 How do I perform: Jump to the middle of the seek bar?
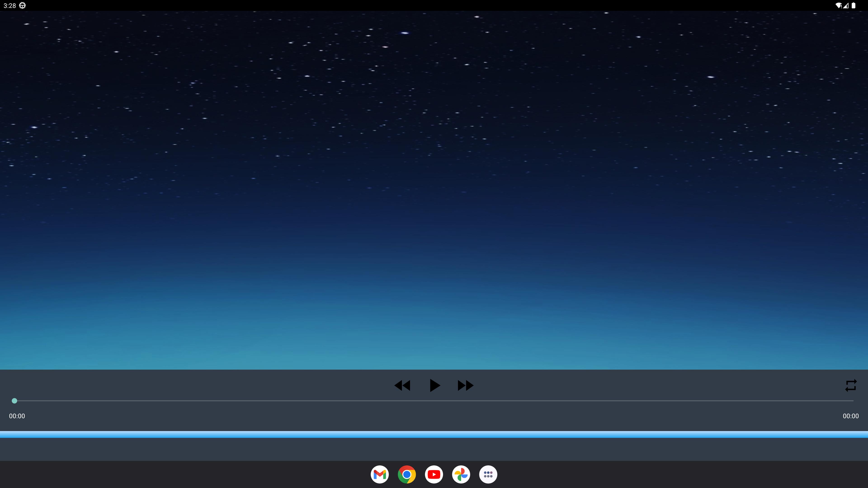434,401
